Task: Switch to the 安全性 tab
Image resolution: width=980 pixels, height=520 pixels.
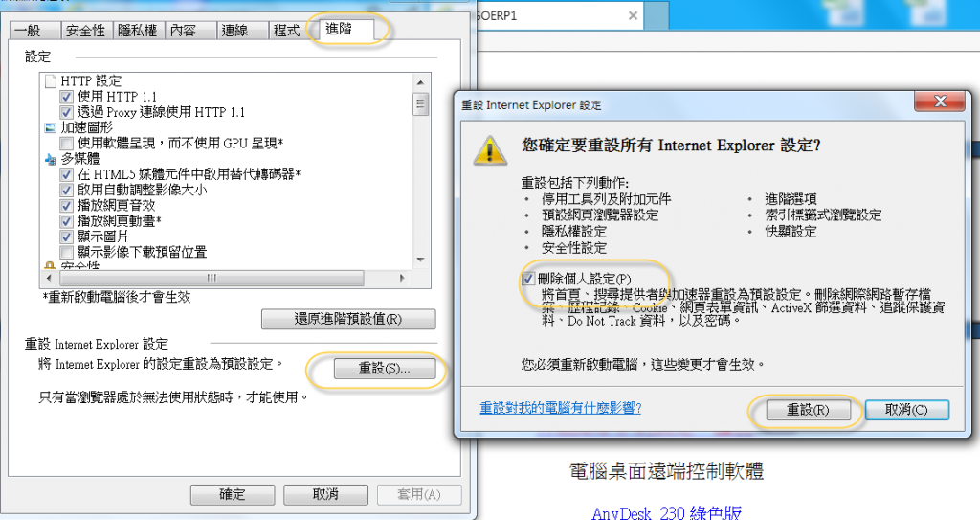Action: pyautogui.click(x=86, y=30)
